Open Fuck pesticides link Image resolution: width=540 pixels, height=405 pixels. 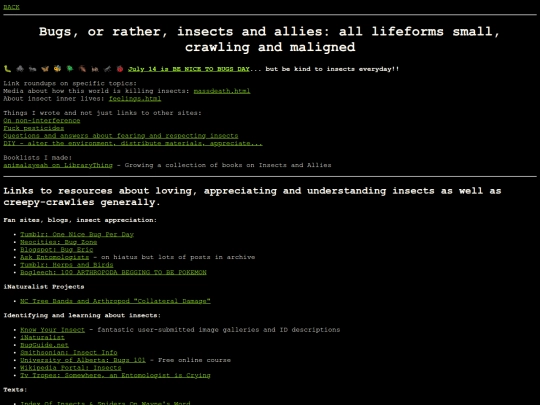pyautogui.click(x=34, y=128)
